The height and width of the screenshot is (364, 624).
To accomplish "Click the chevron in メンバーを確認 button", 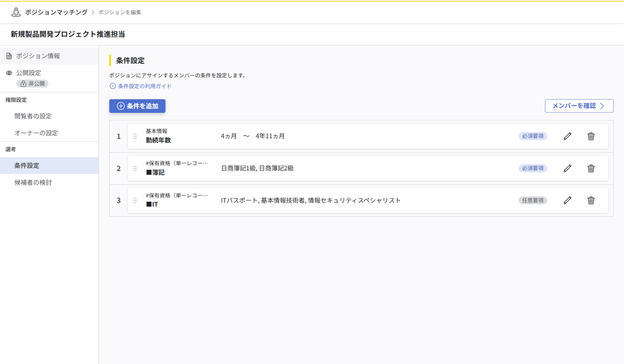I will pyautogui.click(x=602, y=106).
